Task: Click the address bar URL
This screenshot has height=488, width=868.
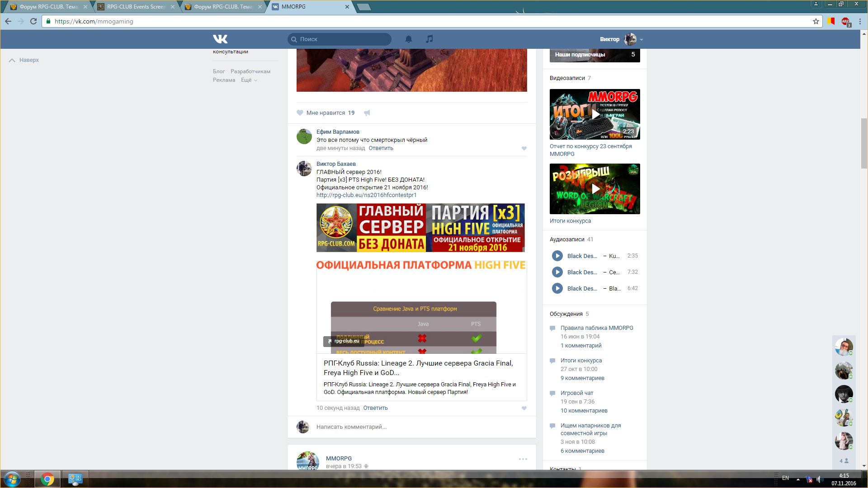Action: pos(94,21)
